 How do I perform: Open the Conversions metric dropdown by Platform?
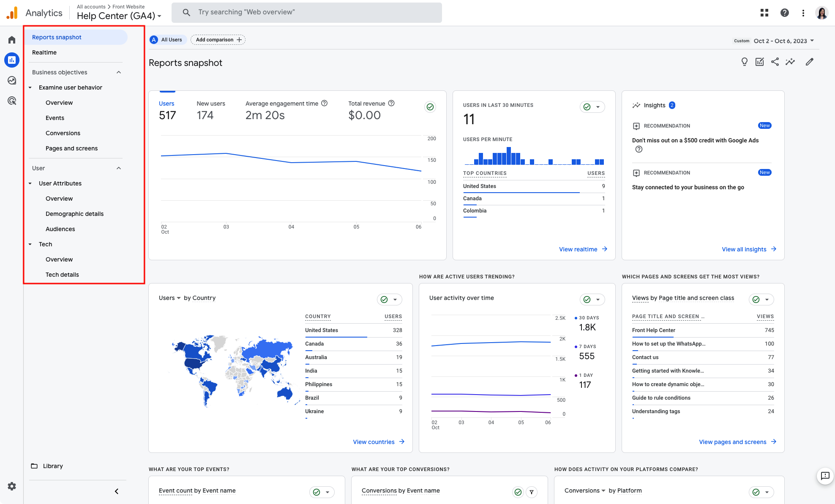tap(585, 490)
